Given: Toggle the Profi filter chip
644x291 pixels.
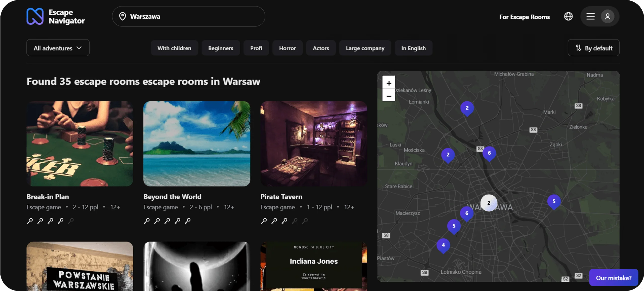Looking at the screenshot, I should coord(256,48).
